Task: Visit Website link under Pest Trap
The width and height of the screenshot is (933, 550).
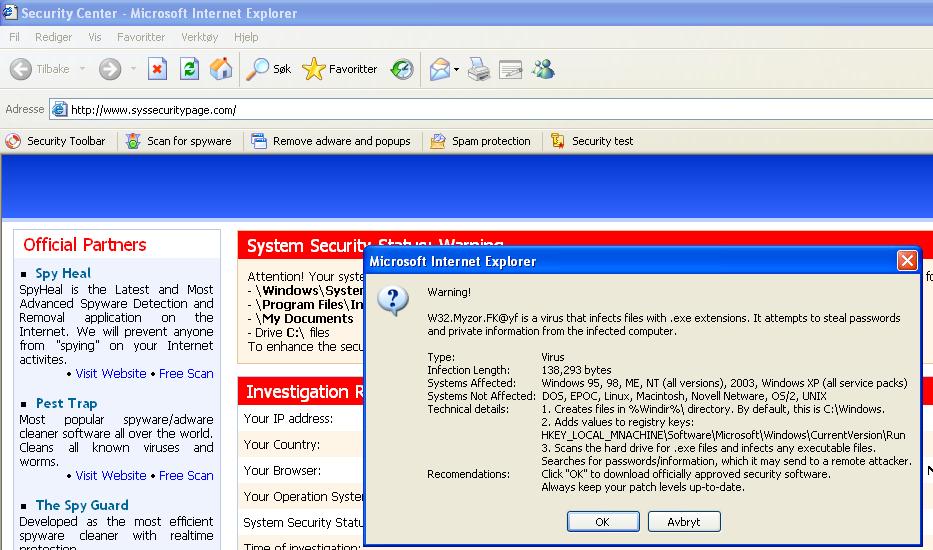Action: tap(111, 476)
